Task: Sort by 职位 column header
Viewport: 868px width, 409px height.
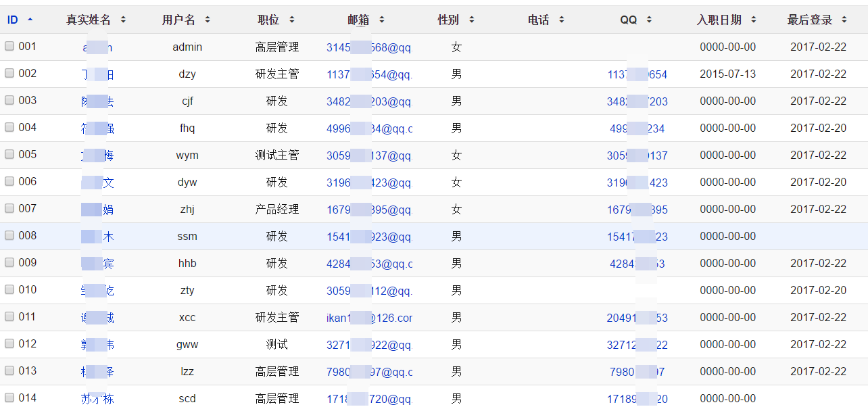Action: click(276, 20)
